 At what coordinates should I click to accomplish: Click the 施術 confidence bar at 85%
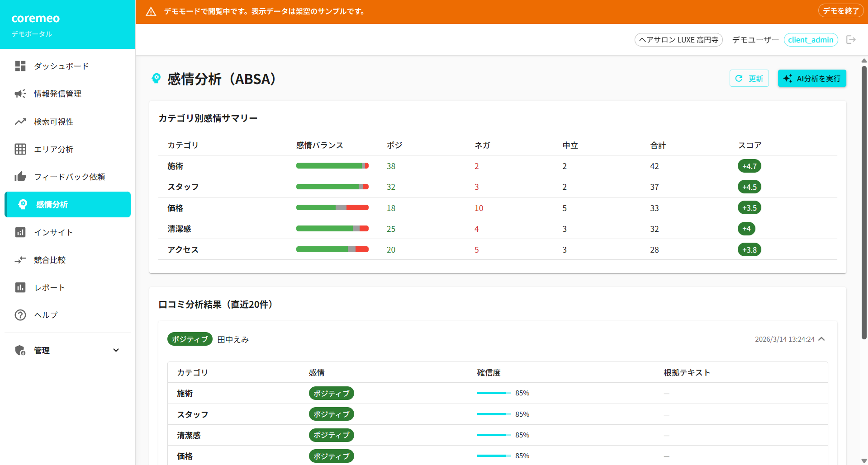[494, 393]
